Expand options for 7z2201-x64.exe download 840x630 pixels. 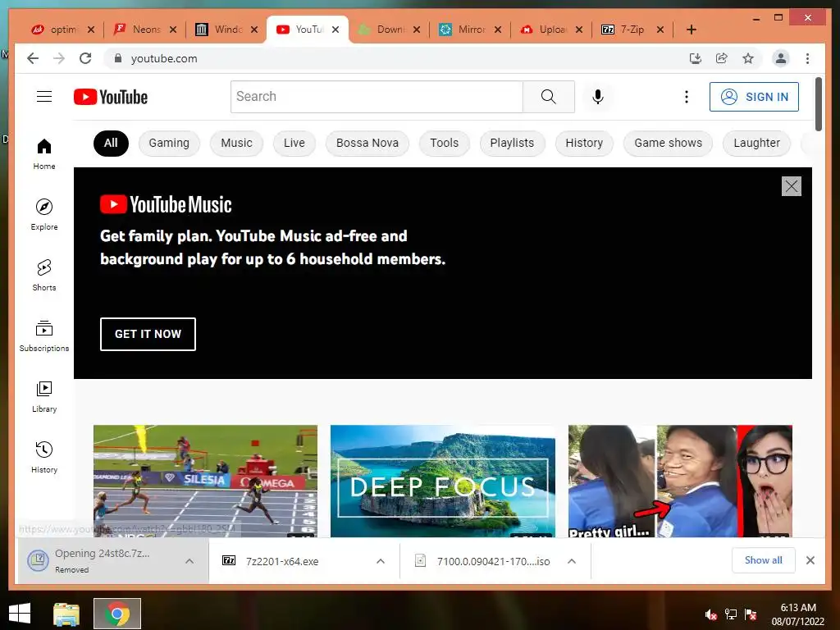point(381,561)
